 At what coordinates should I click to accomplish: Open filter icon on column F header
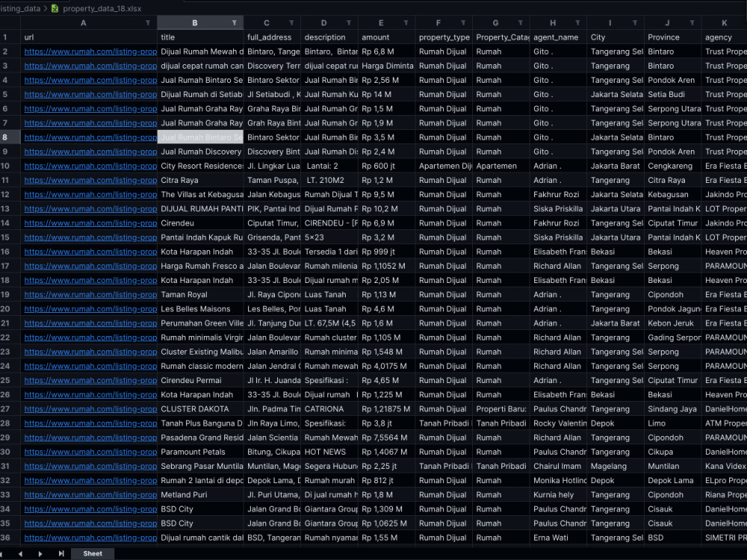462,23
